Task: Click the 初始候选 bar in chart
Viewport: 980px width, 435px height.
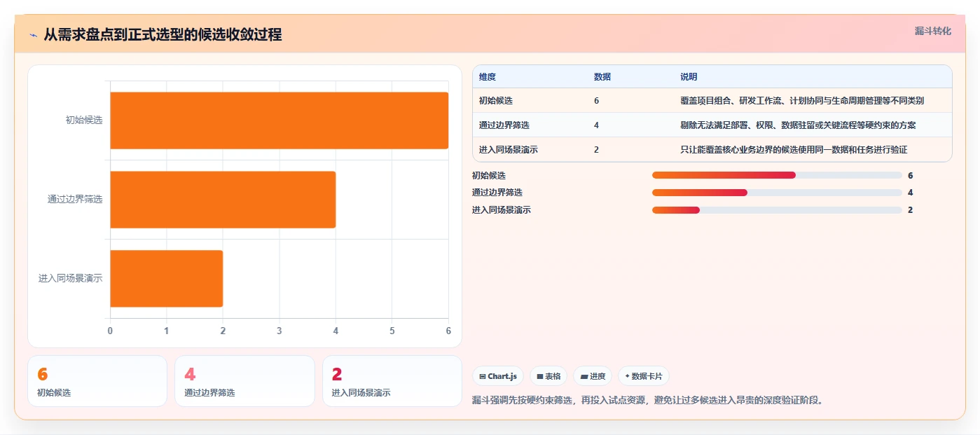Action: coord(279,120)
